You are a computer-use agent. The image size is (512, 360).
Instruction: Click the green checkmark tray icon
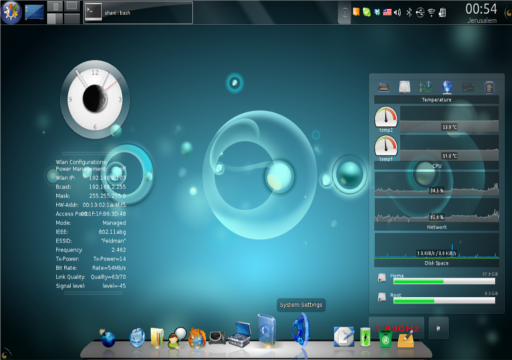click(367, 12)
